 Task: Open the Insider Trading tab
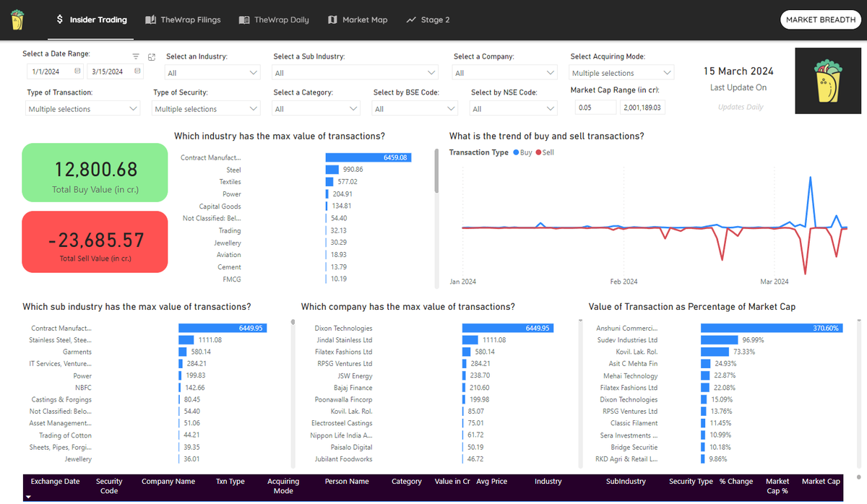point(91,20)
